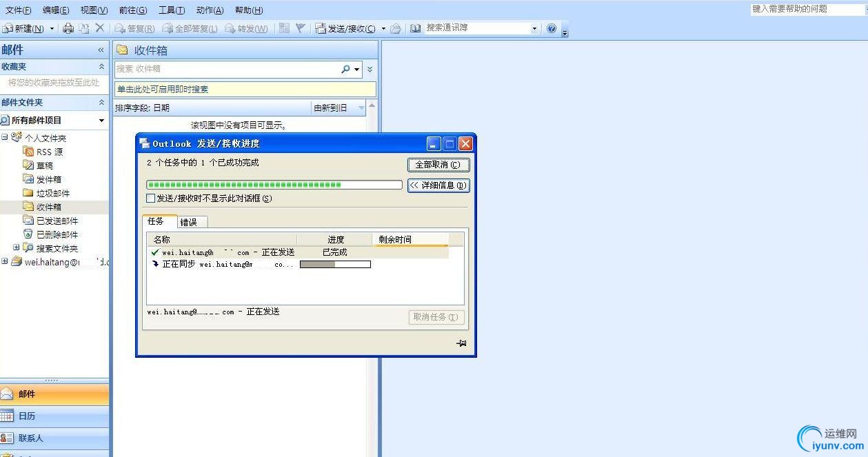Click the 排序字段: 日期 column header
Image resolution: width=868 pixels, height=457 pixels.
pyautogui.click(x=212, y=108)
